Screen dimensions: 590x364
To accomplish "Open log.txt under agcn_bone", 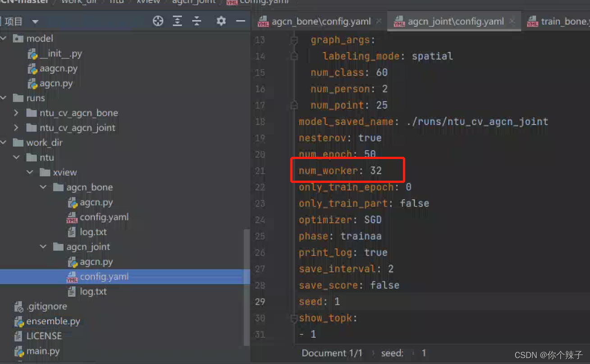I will pyautogui.click(x=87, y=232).
